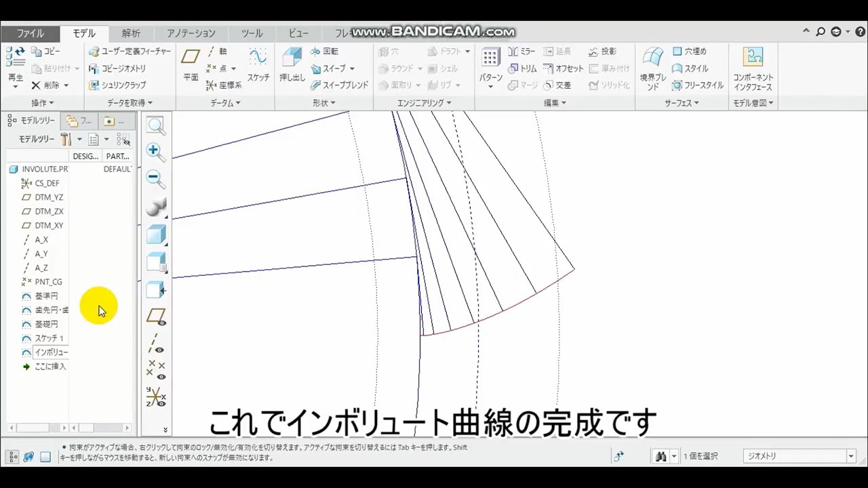Viewport: 868px width, 488px height.
Task: Switch to the ビュー (View) ribbon tab
Action: tap(298, 33)
